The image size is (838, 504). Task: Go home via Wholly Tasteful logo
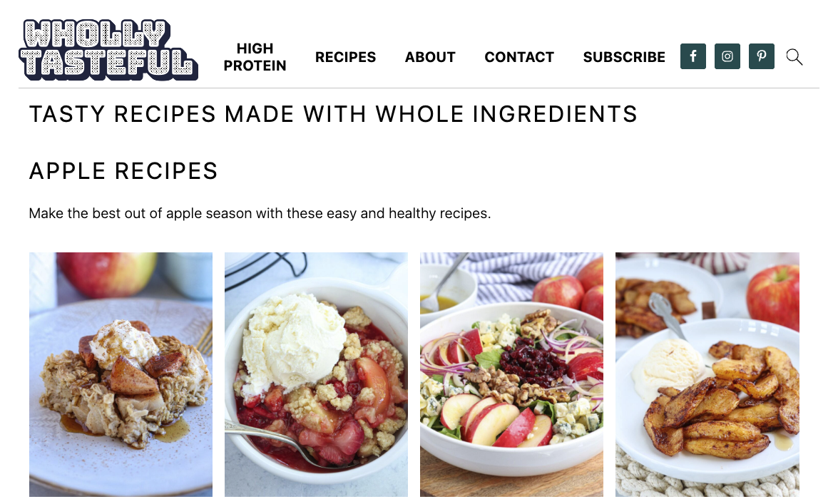tap(108, 50)
